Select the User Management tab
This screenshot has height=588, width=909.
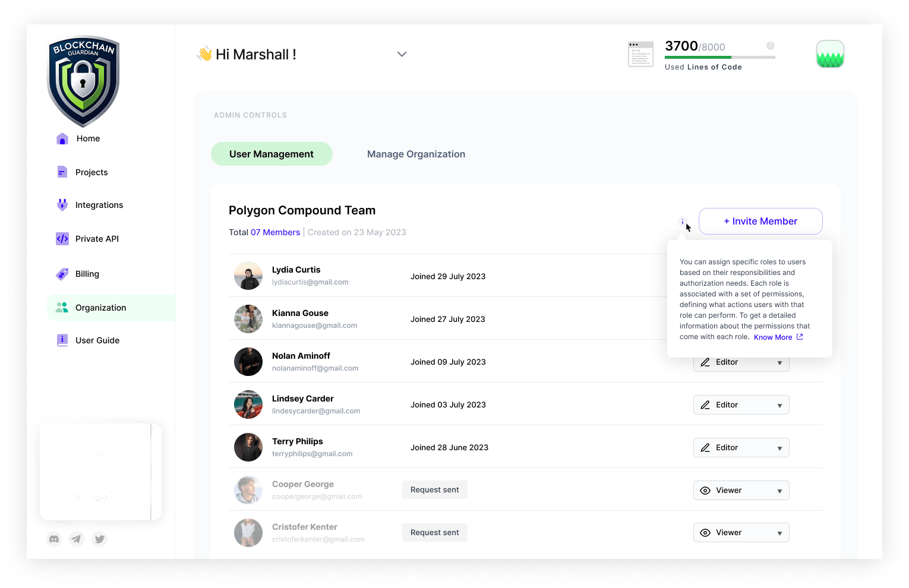(x=272, y=154)
